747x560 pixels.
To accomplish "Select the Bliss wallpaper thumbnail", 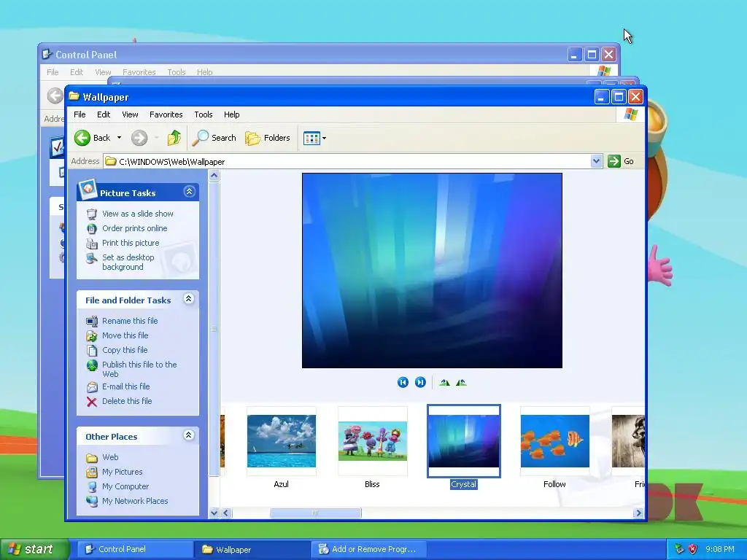I will (x=373, y=441).
